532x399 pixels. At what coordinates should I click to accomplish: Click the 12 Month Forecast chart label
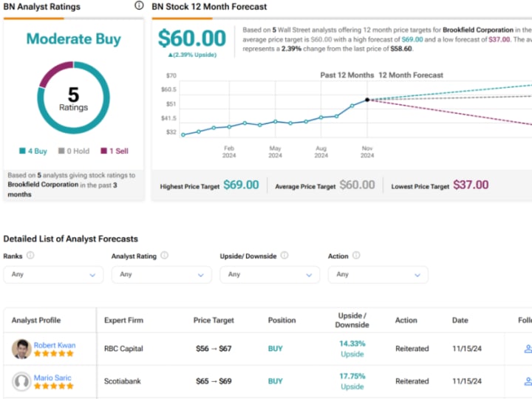tap(411, 75)
